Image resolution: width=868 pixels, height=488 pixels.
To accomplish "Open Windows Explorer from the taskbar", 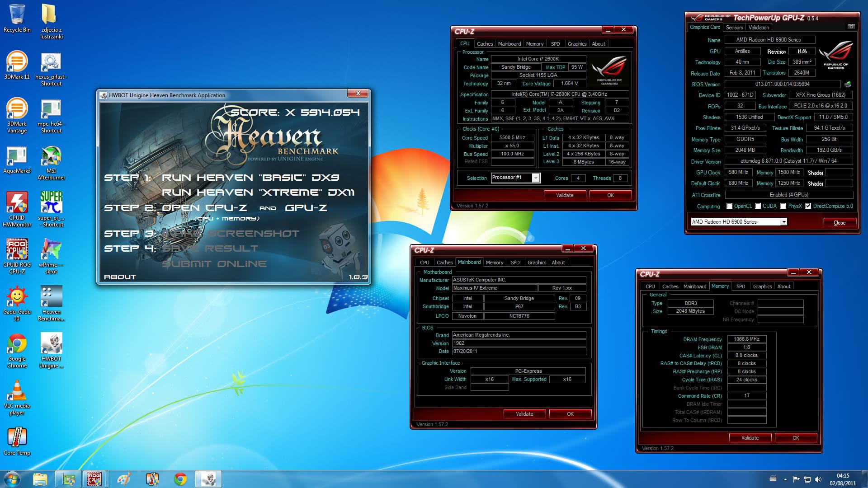I will tap(40, 479).
